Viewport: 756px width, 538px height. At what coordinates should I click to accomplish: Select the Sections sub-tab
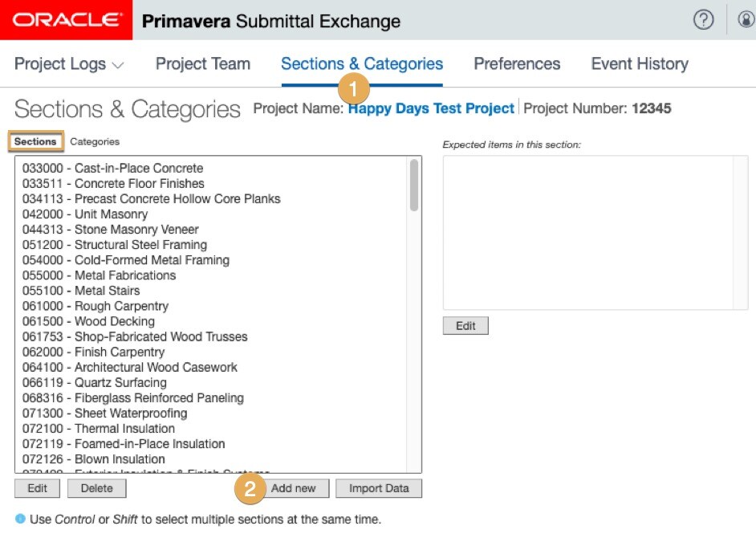pyautogui.click(x=35, y=142)
